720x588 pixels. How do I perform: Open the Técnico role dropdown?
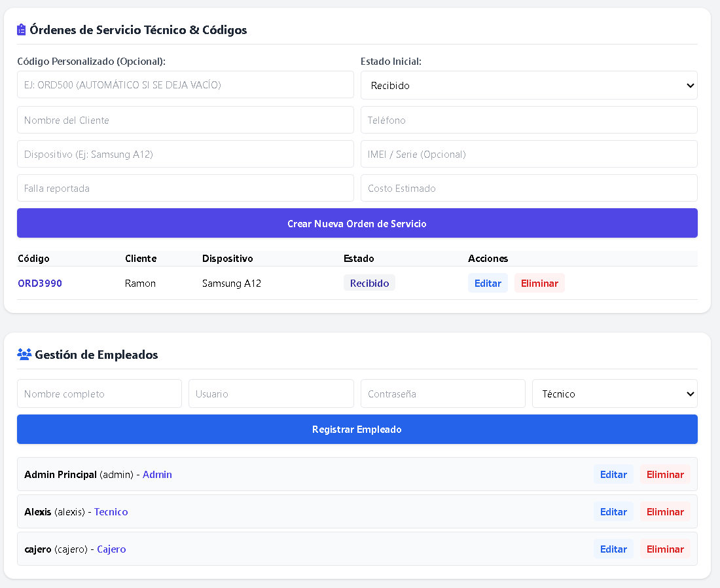click(x=615, y=394)
